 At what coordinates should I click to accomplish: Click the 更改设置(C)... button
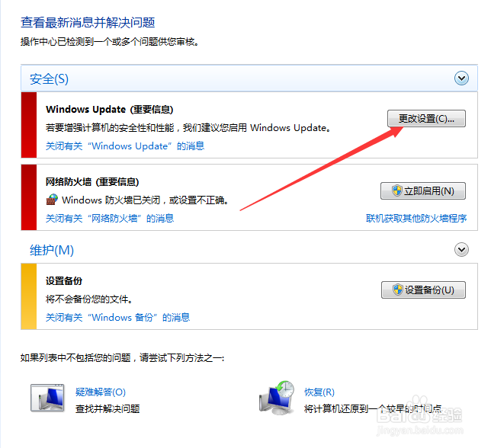[x=426, y=119]
